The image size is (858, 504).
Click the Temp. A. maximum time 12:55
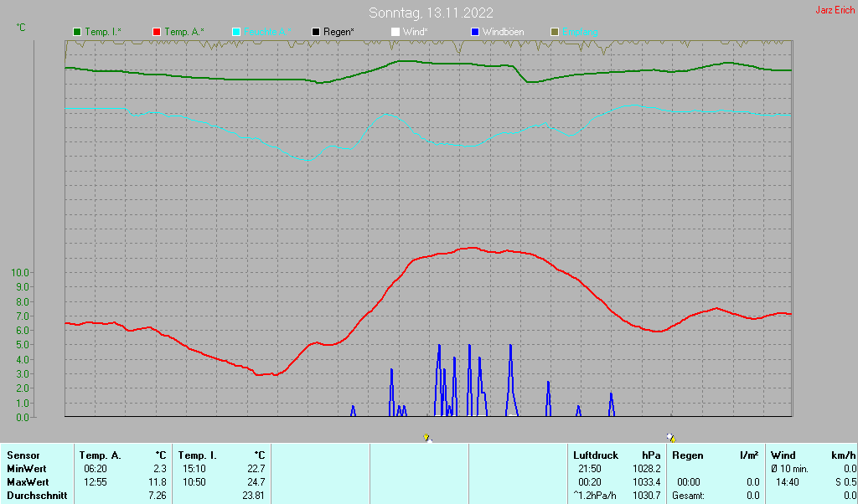[96, 482]
